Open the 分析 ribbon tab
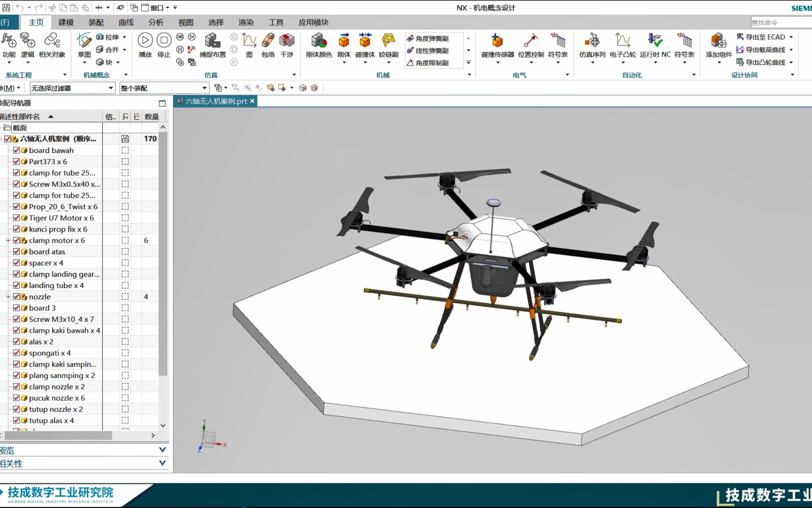The width and height of the screenshot is (812, 508). (x=156, y=22)
